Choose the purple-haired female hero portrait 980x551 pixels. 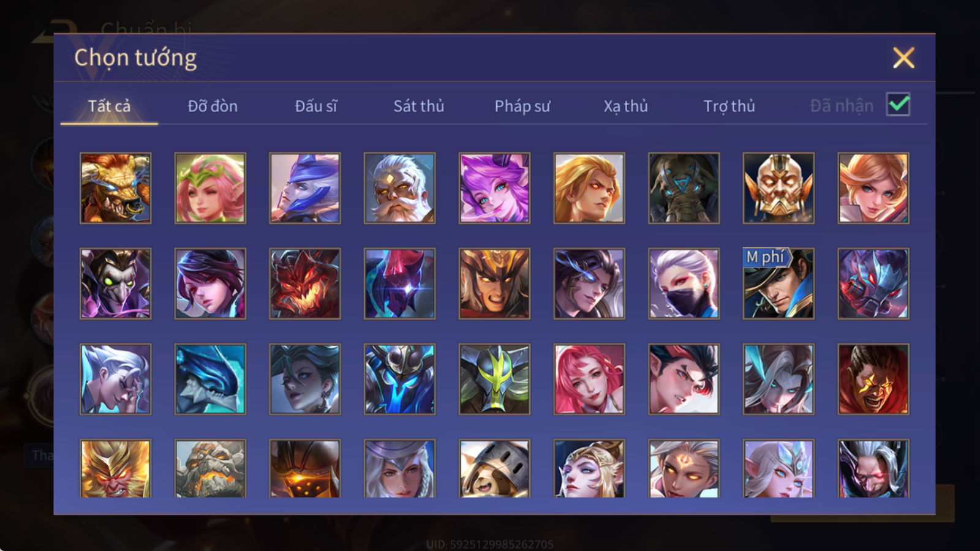click(494, 188)
